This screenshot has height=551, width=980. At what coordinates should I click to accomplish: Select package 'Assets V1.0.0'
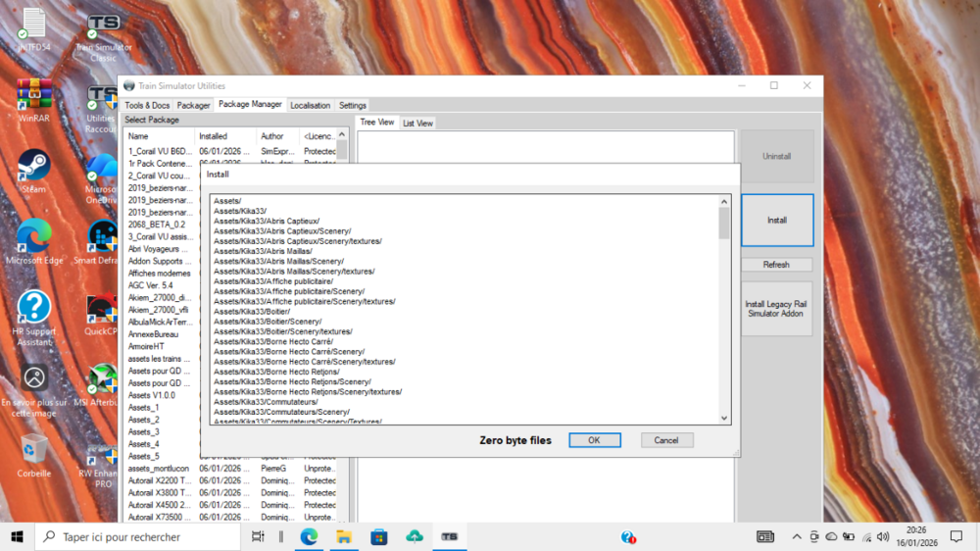(152, 395)
